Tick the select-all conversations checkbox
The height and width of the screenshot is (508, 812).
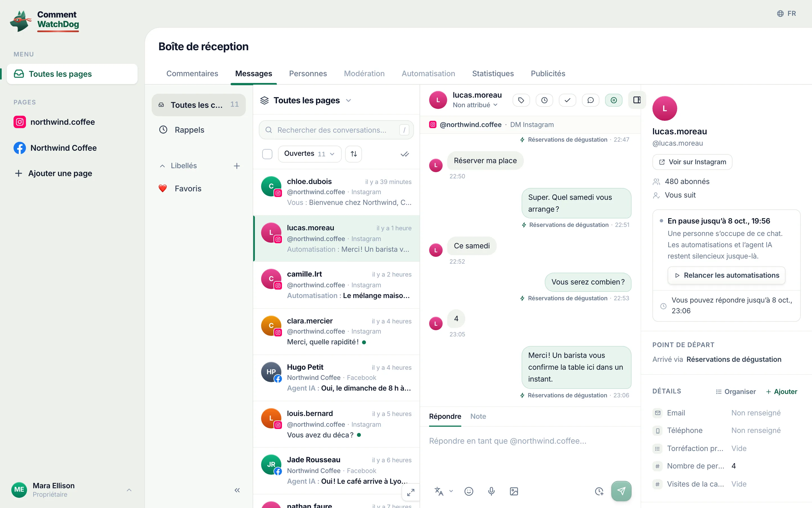point(267,154)
